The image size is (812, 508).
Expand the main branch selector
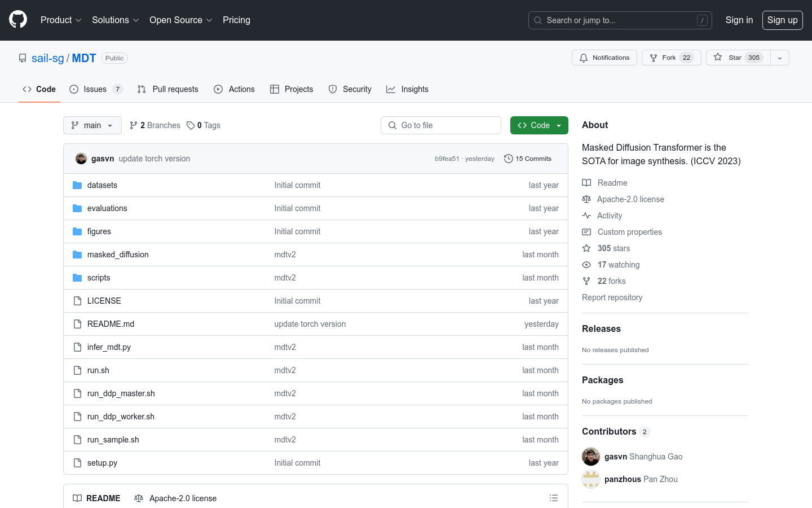pos(92,125)
